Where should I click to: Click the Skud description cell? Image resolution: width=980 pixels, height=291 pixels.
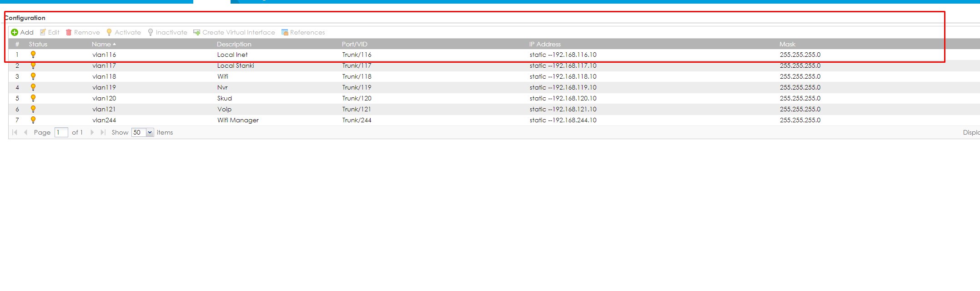[225, 98]
